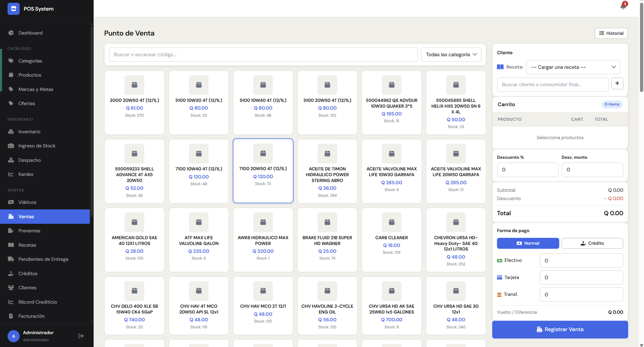The width and height of the screenshot is (644, 347).
Task: Click Registrar Venta button
Action: click(x=560, y=330)
